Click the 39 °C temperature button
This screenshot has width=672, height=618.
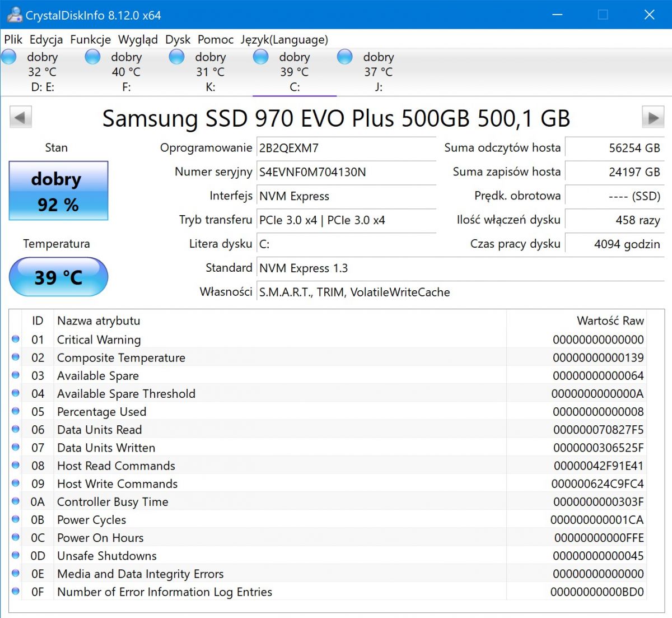[58, 277]
